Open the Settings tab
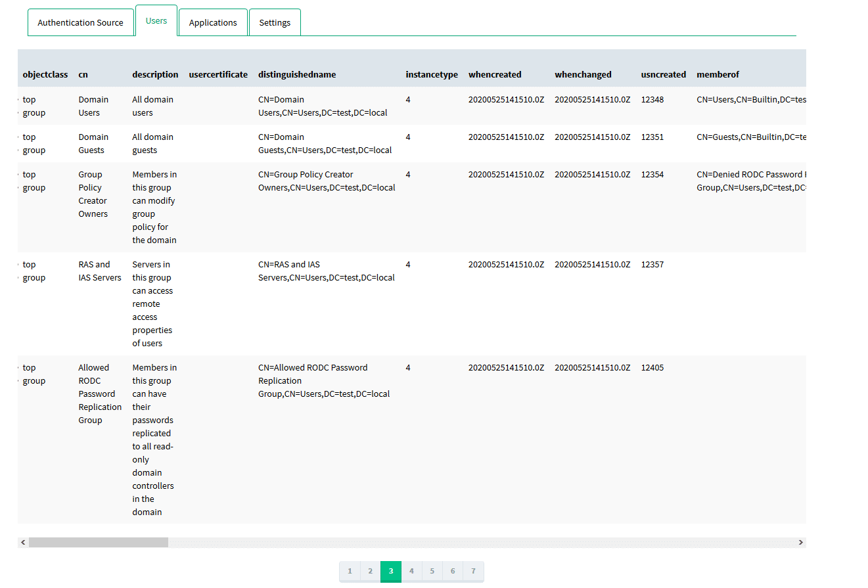Viewport: 868px width, 588px height. click(275, 22)
